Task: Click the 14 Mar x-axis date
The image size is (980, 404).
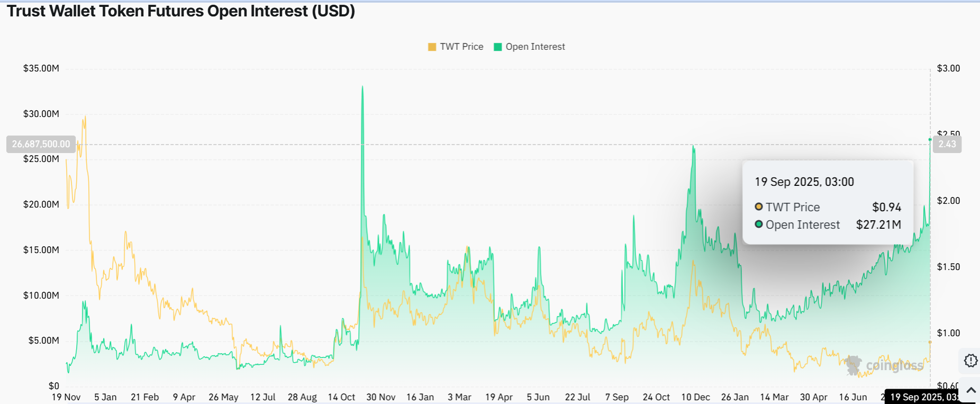Action: point(774,397)
